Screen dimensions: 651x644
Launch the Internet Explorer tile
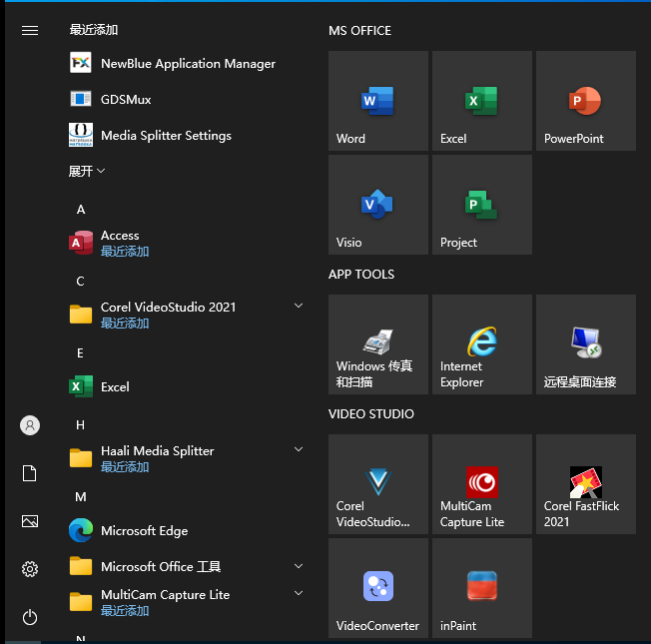click(481, 344)
